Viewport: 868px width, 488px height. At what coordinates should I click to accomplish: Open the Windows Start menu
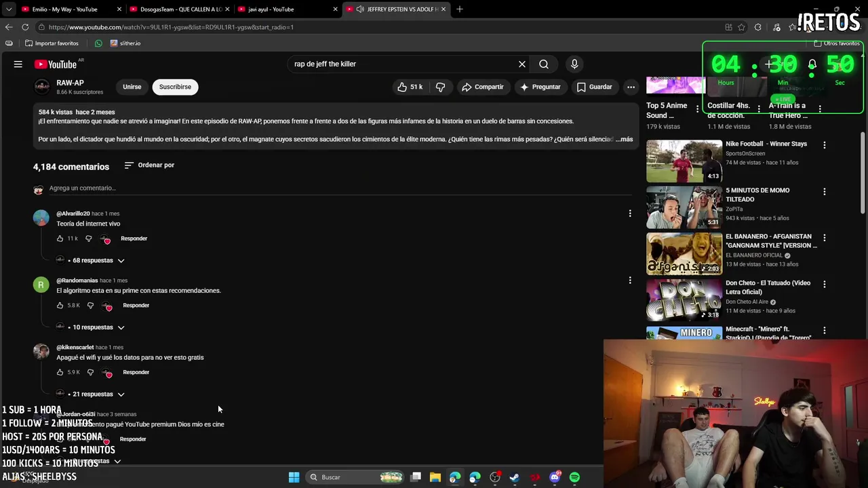294,477
